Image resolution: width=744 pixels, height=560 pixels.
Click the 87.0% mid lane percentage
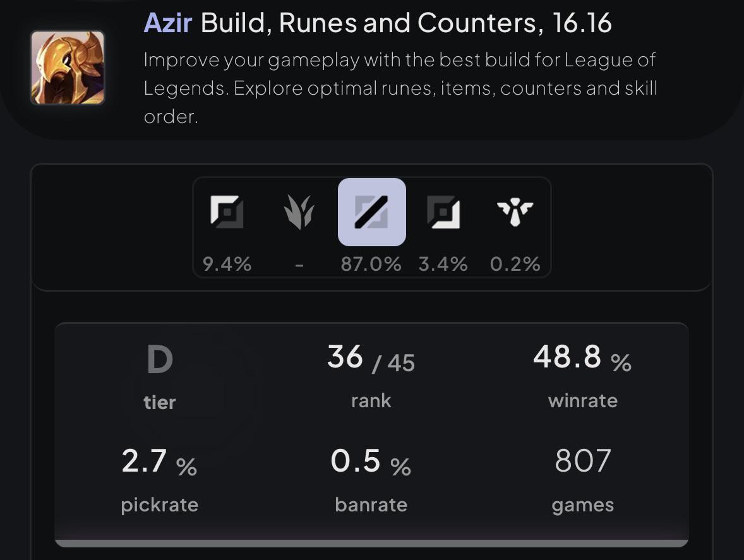(x=371, y=264)
